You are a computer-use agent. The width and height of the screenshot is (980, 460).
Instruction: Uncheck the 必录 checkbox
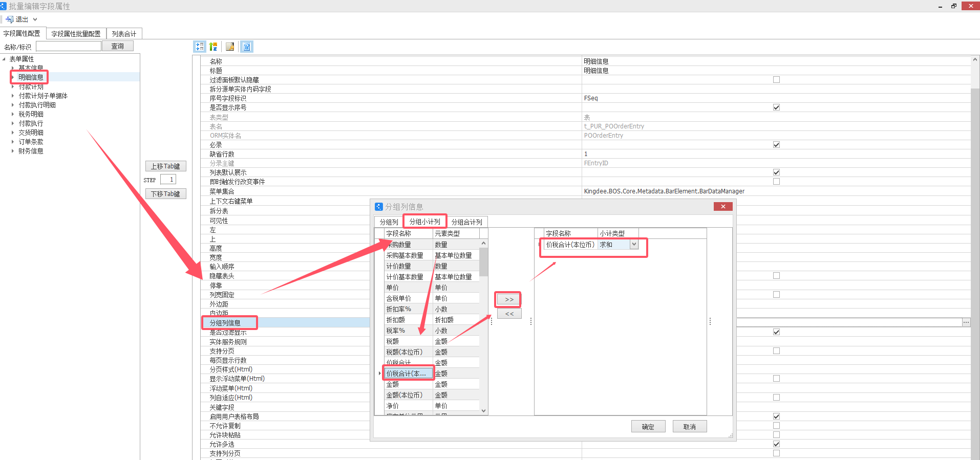point(776,145)
